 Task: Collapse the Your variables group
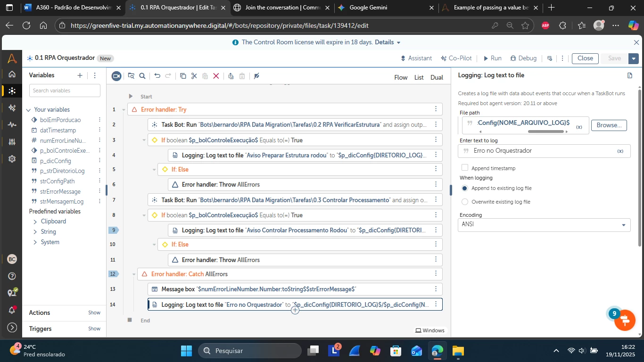[28, 110]
